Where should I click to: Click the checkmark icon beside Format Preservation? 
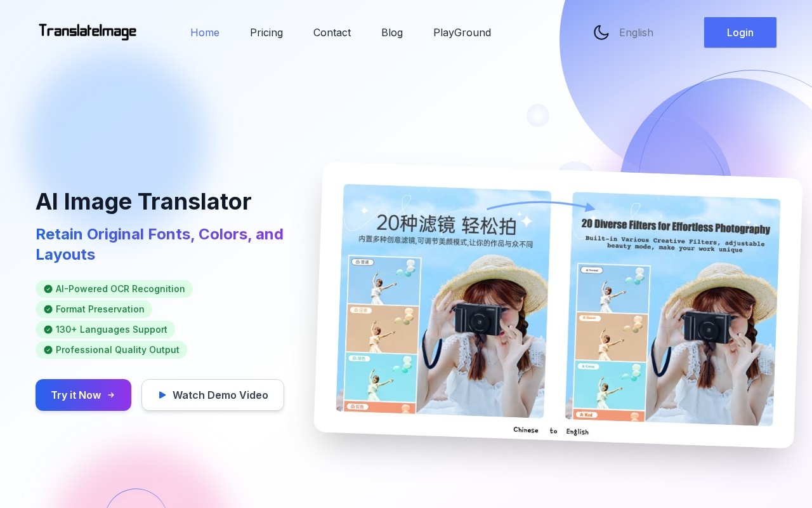coord(48,309)
